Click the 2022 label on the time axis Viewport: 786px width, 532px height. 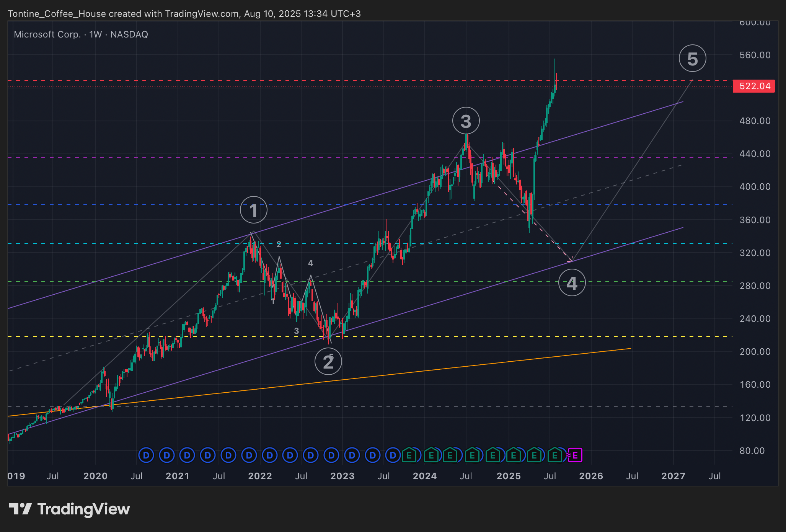(x=260, y=476)
